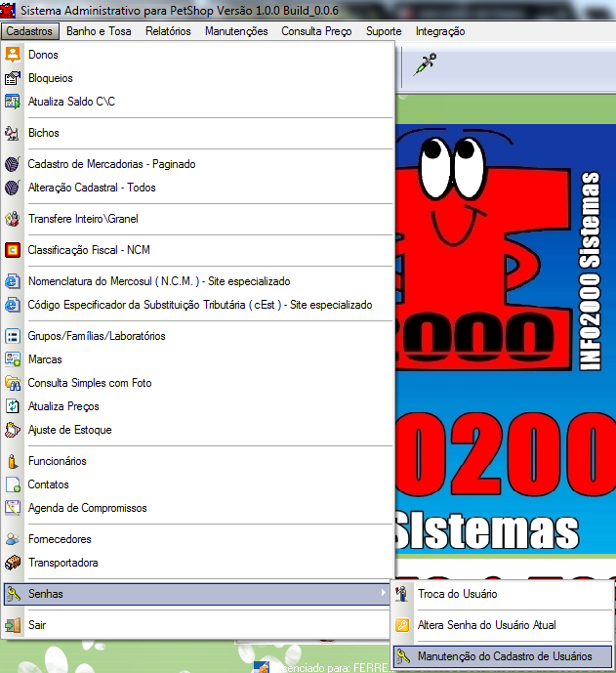The width and height of the screenshot is (616, 673).
Task: Select the Senhas menu entry
Action: click(198, 594)
